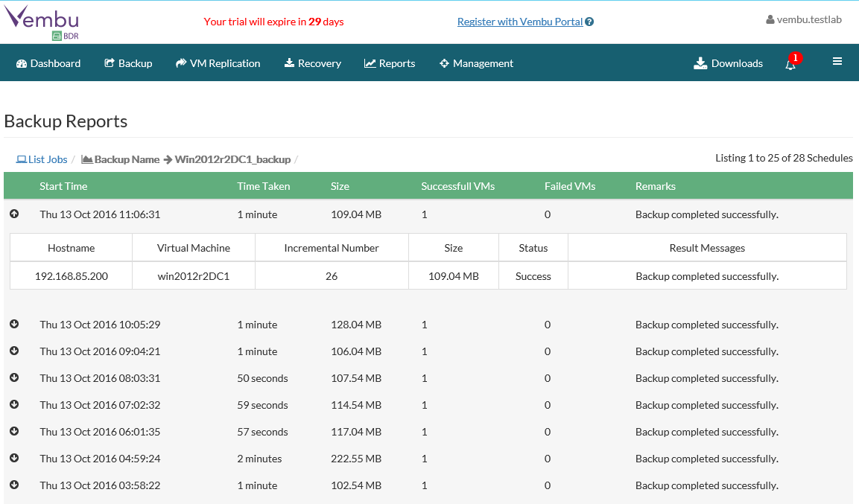Open the Backup menu

pos(128,63)
